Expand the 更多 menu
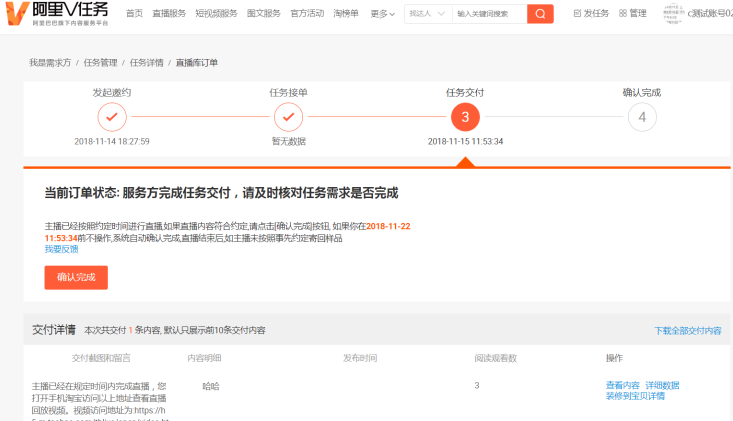Screen dimensions: 733x421 (x=382, y=14)
